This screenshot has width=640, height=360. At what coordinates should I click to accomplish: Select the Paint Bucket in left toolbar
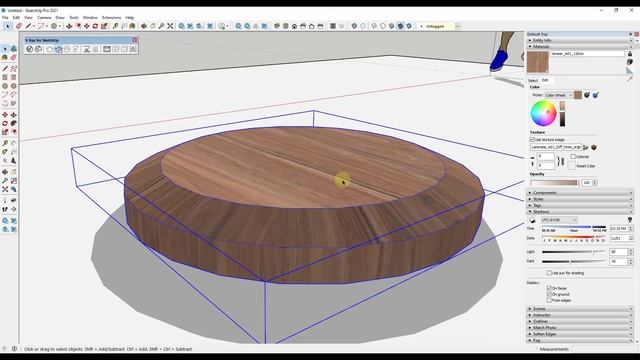tap(5, 58)
